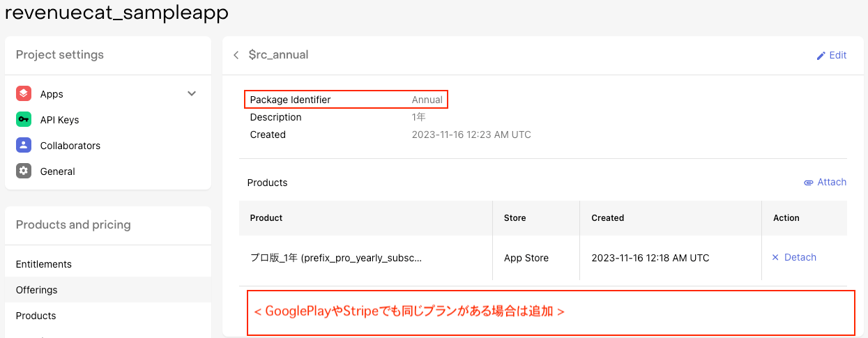Click the 1年 description value
This screenshot has height=338, width=868.
[x=419, y=117]
